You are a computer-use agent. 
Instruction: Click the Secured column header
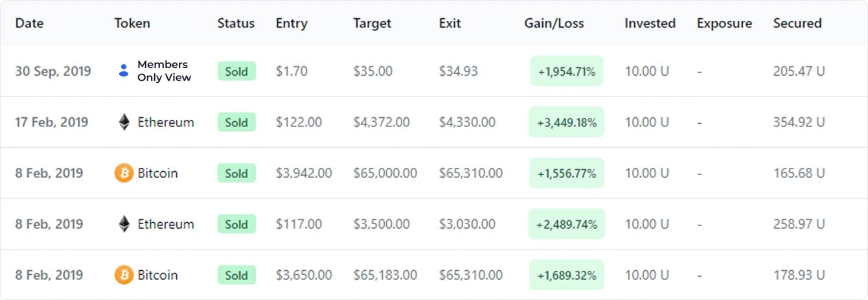[797, 23]
